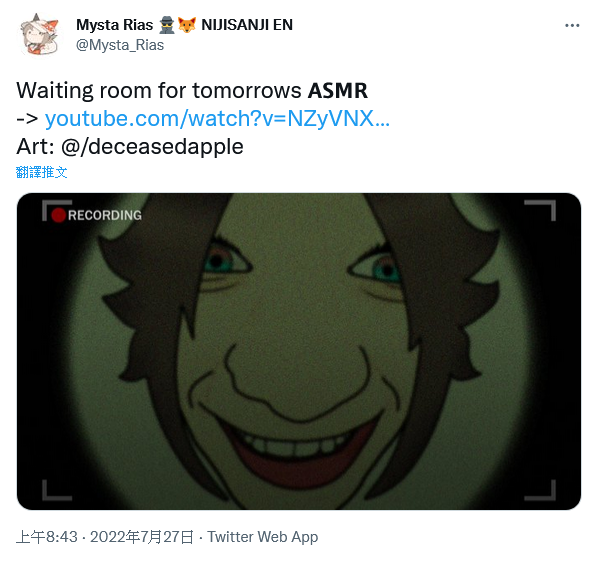Click the 2022年7月27日 date text
This screenshot has width=598, height=562.
[x=141, y=537]
